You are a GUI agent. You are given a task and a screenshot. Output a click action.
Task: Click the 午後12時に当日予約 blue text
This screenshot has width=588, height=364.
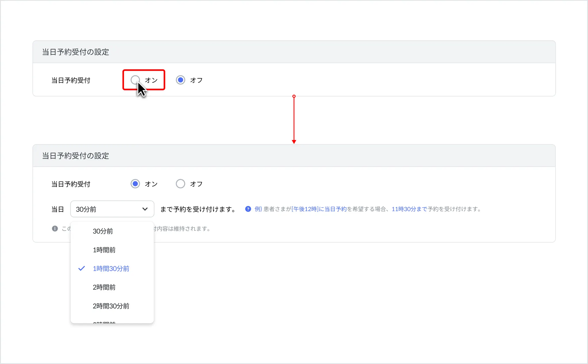point(319,209)
